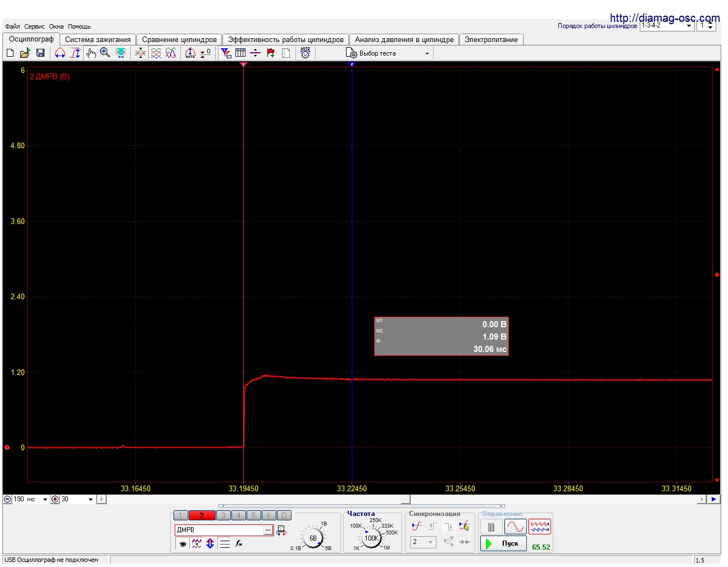Switch to Сравнение цилиндров tab
Image resolution: width=728 pixels, height=567 pixels.
click(179, 40)
